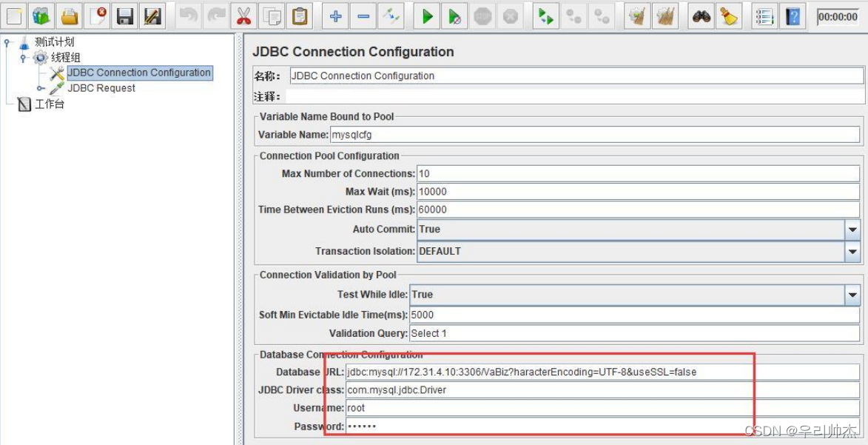Click the Paste clipboard icon
Image resolution: width=868 pixels, height=445 pixels.
tap(300, 16)
